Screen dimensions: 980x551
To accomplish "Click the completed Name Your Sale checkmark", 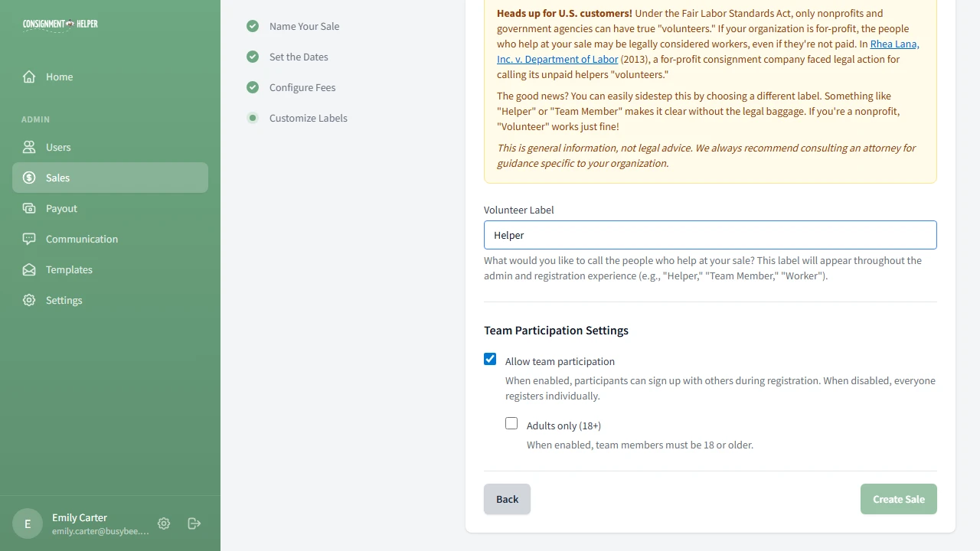I will coord(253,26).
